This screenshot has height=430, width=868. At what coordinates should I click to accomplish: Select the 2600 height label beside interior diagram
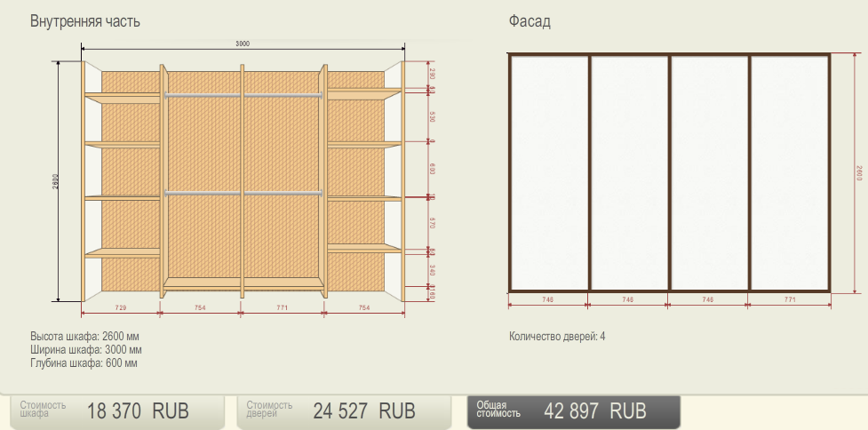click(x=55, y=181)
